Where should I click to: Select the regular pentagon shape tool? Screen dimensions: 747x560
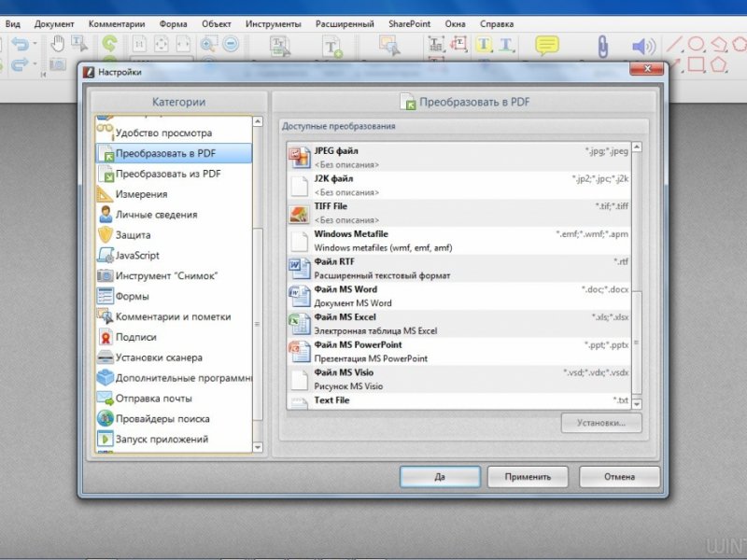[x=718, y=64]
